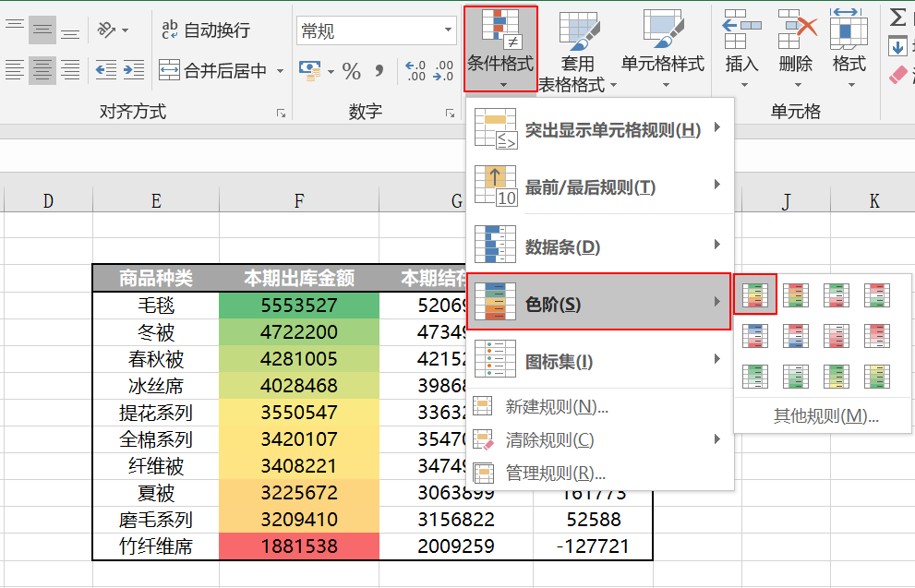The width and height of the screenshot is (915, 588).
Task: Apply percent style
Action: (x=351, y=71)
